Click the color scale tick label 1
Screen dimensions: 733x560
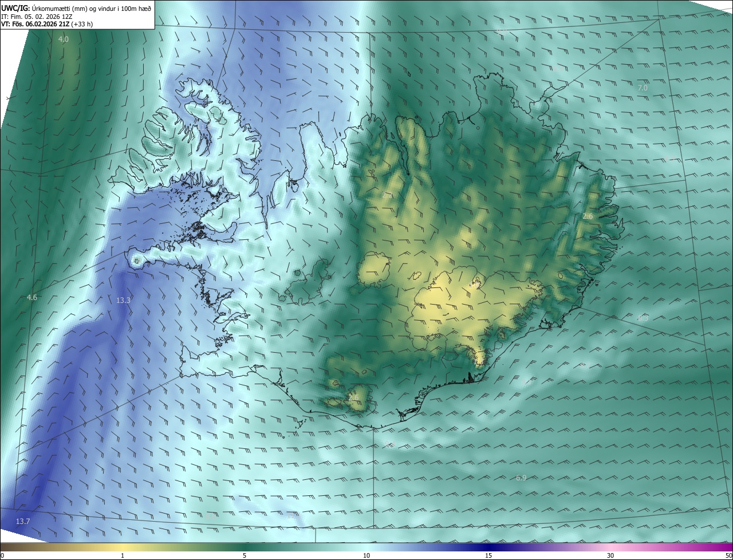(x=123, y=555)
